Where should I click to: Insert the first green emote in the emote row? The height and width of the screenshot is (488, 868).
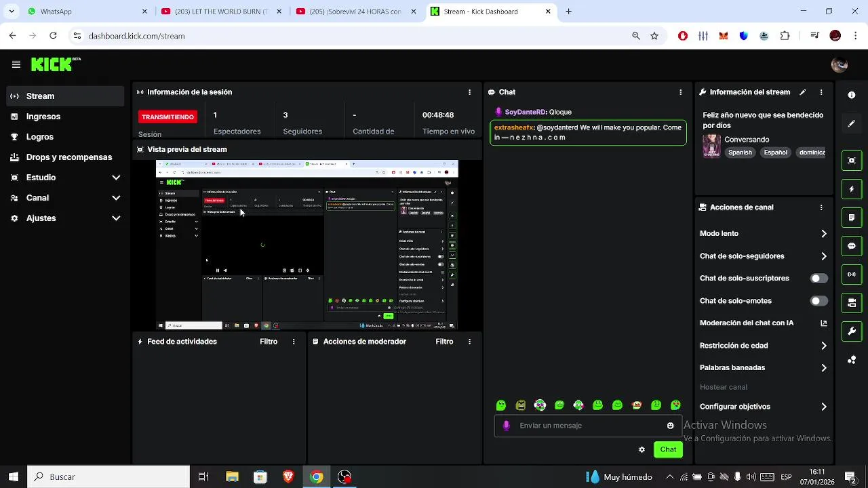click(x=501, y=405)
